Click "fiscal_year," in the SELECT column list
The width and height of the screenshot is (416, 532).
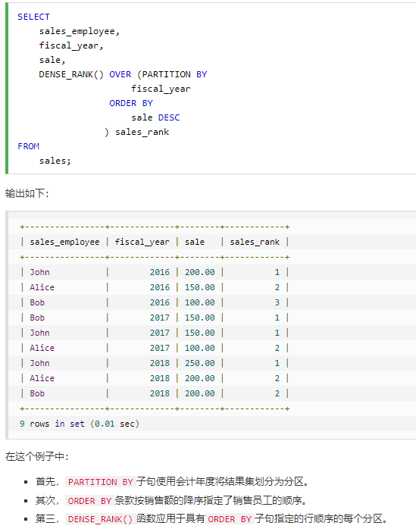(71, 45)
